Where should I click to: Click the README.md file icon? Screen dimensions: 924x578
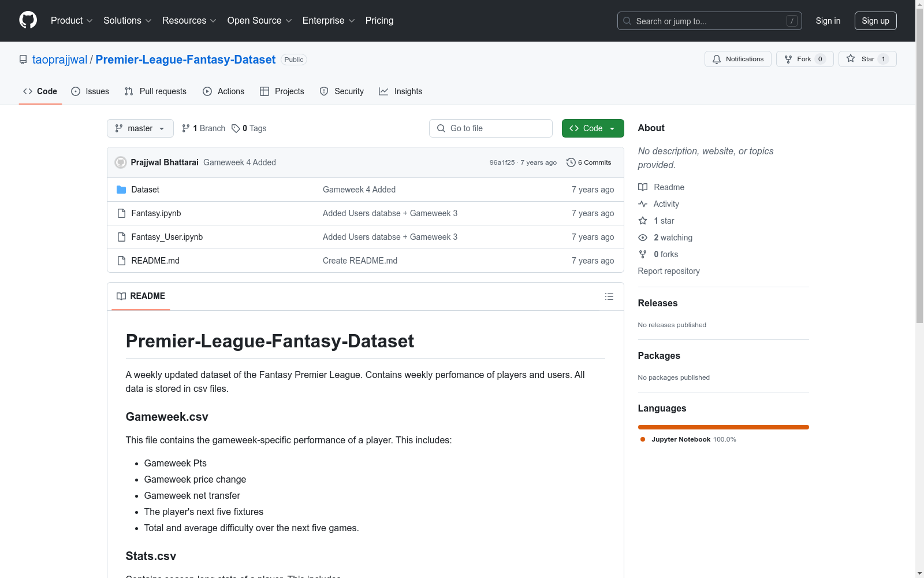click(121, 261)
